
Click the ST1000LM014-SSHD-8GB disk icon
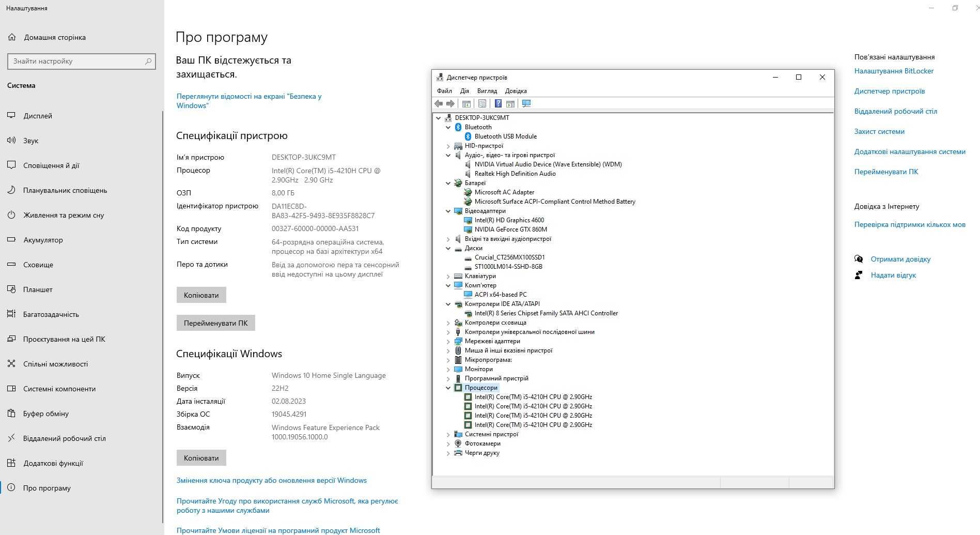point(468,267)
